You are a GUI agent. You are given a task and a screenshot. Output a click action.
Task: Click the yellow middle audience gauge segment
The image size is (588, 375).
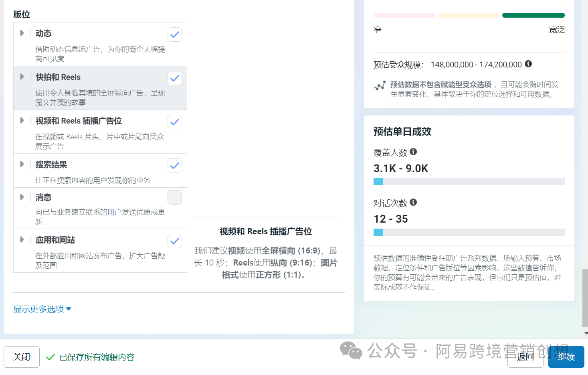[x=469, y=15]
